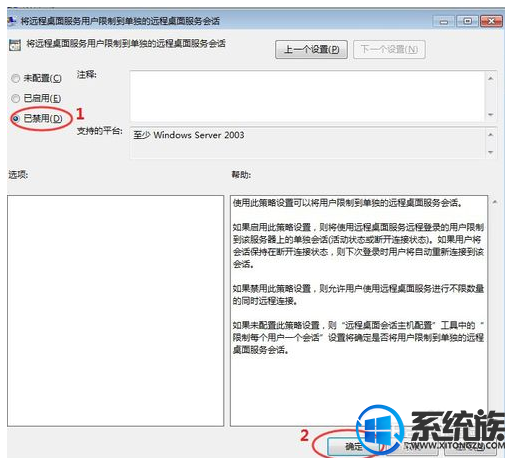The height and width of the screenshot is (458, 505).
Task: Click the comment box scroll down arrow
Action: click(x=491, y=115)
